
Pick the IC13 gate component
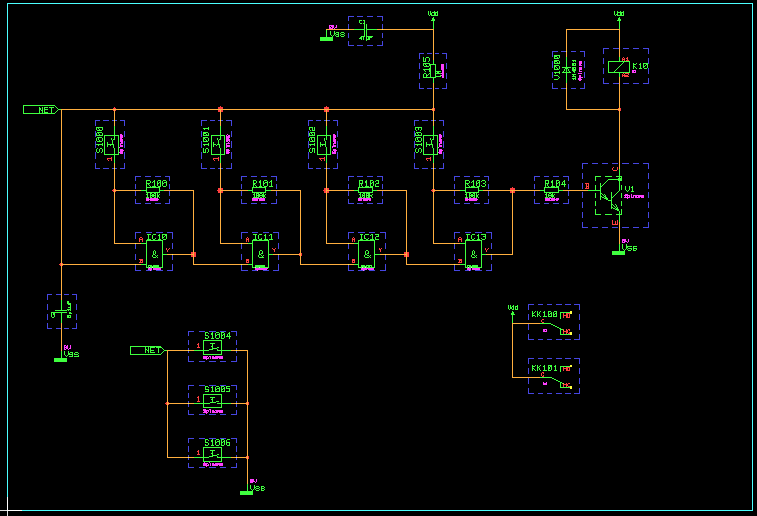pos(474,252)
